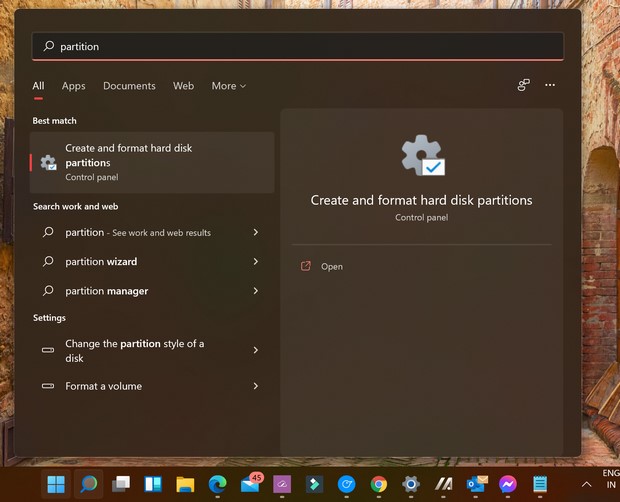Click the Windows Start button in taskbar
The image size is (620, 502).
coord(56,485)
